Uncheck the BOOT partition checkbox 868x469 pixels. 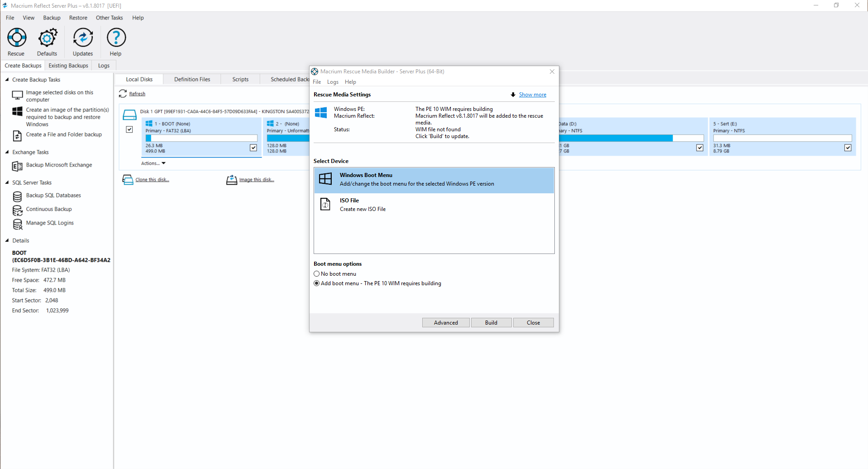[253, 148]
